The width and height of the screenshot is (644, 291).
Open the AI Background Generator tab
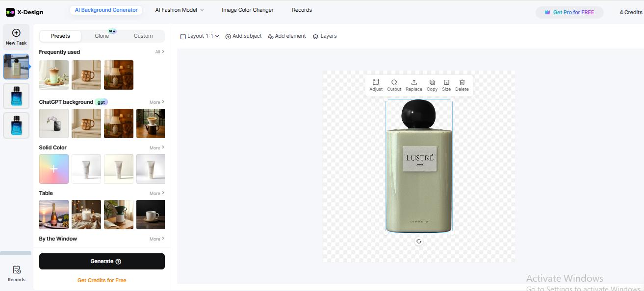(x=106, y=10)
